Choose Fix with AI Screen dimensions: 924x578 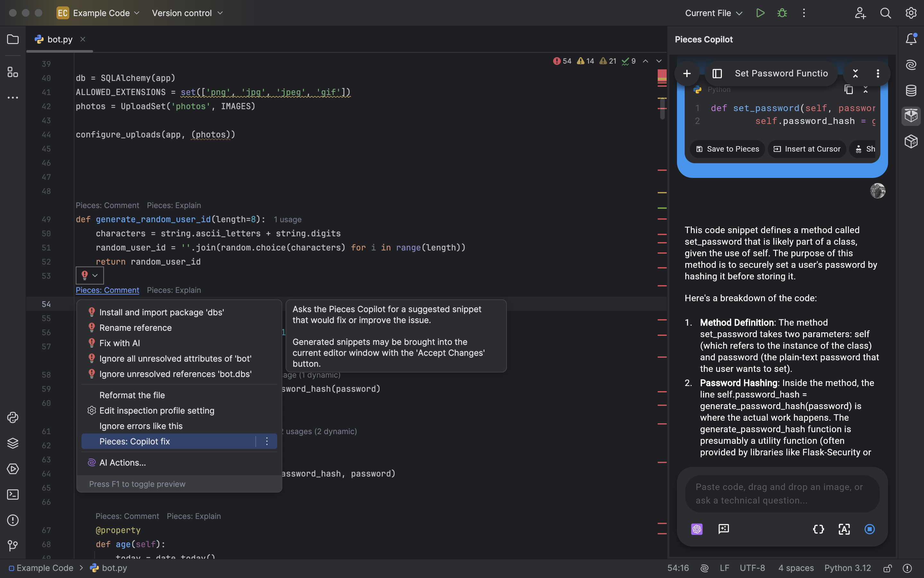(179, 343)
